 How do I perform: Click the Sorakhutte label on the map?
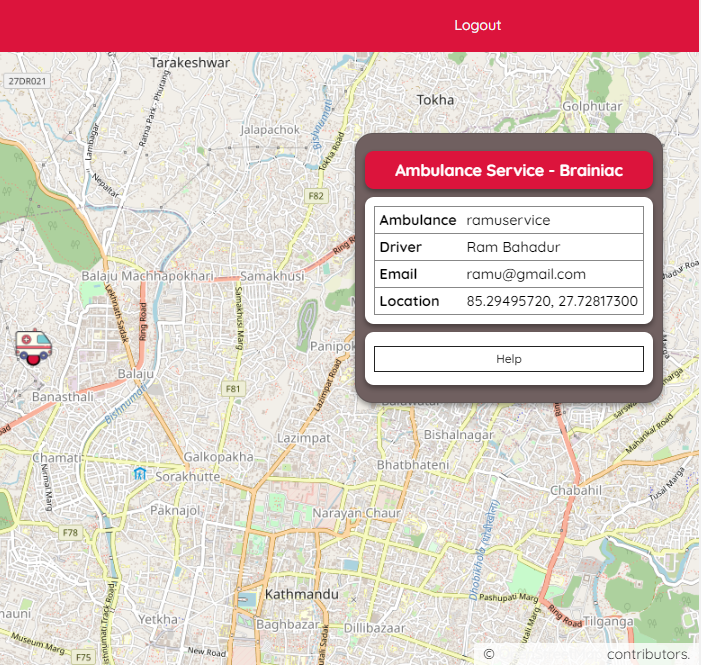(x=188, y=476)
